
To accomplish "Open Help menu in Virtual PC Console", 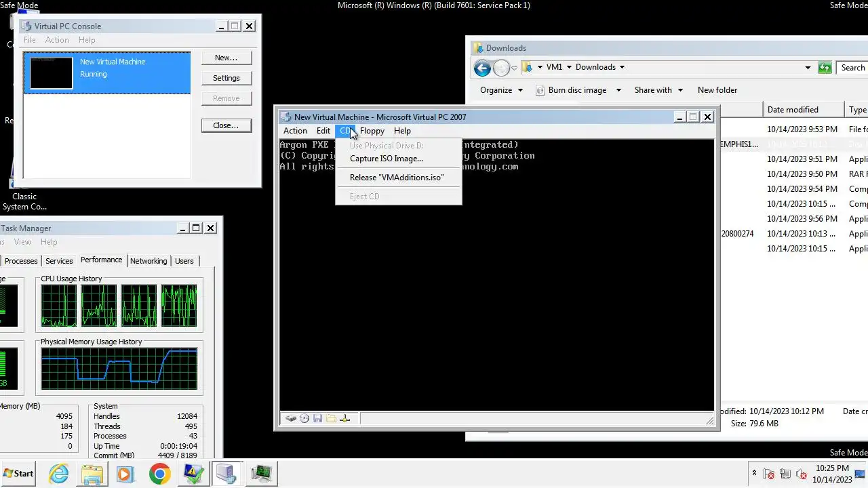I will coord(87,40).
